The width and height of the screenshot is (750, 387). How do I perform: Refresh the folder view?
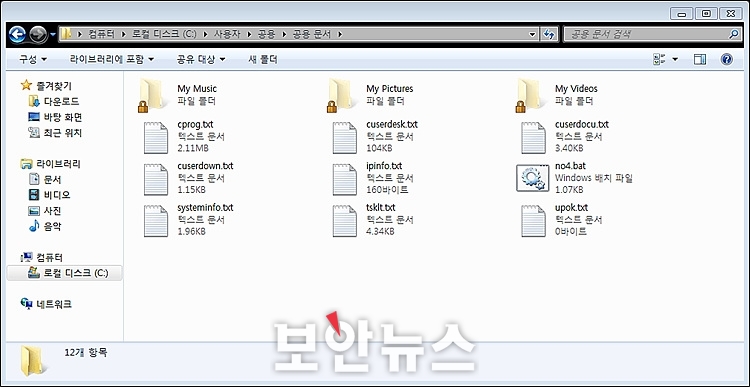point(549,34)
